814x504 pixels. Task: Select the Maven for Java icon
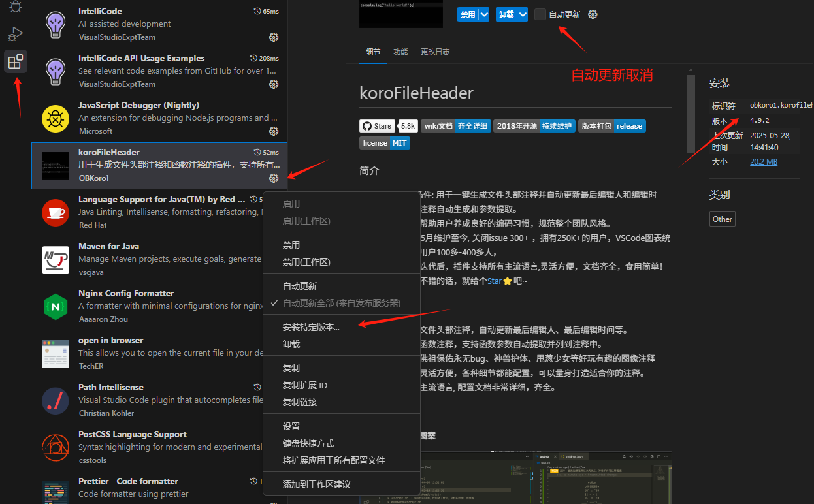(56, 260)
